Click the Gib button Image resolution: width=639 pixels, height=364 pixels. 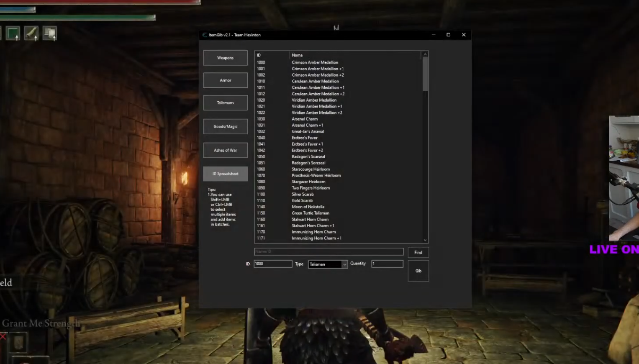point(418,271)
